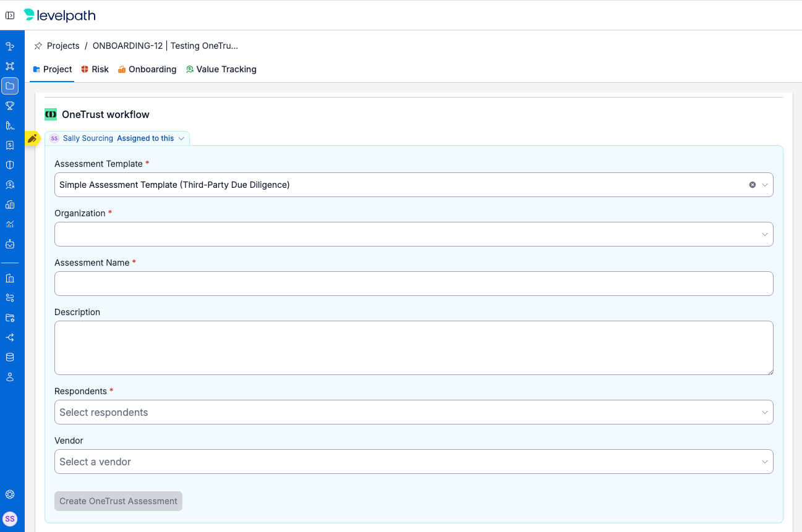Screen dimensions: 802x532
Task: Open the bar chart icon in the sidebar
Action: 10,224
